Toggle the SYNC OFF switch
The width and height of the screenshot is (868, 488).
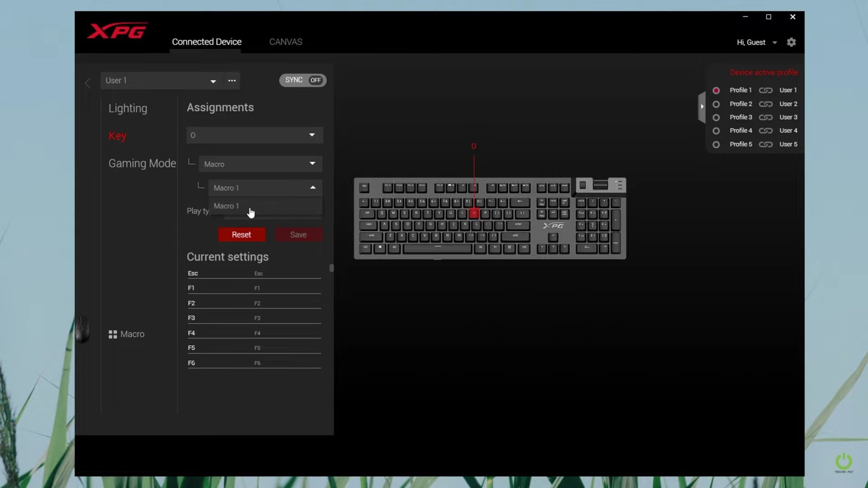tap(303, 80)
